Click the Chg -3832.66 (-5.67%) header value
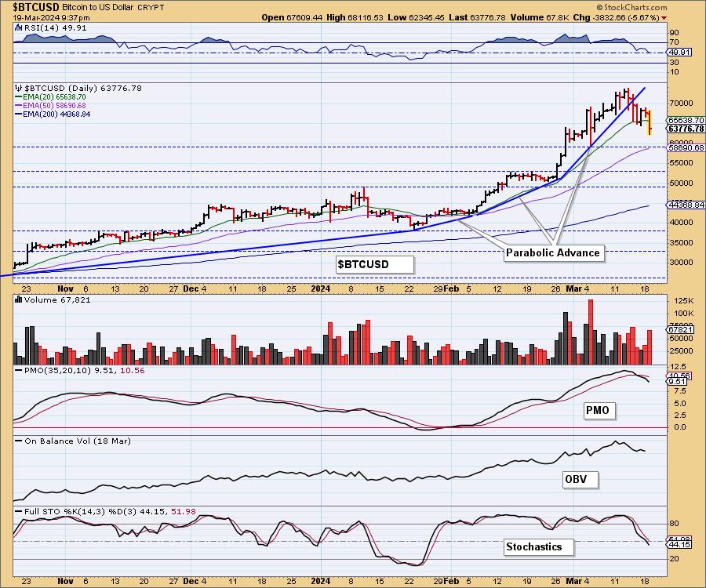This screenshot has width=706, height=588. [x=617, y=17]
